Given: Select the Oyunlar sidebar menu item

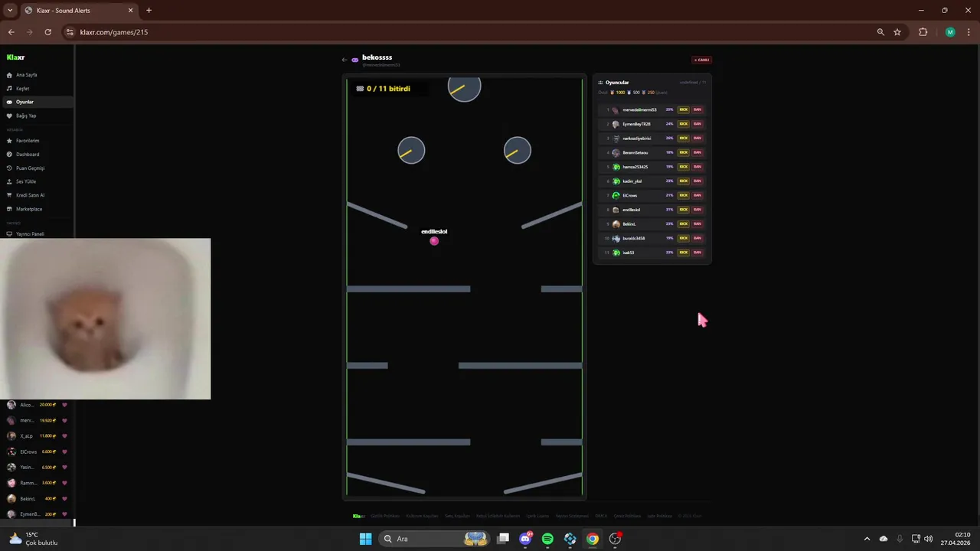Looking at the screenshot, I should (x=37, y=102).
